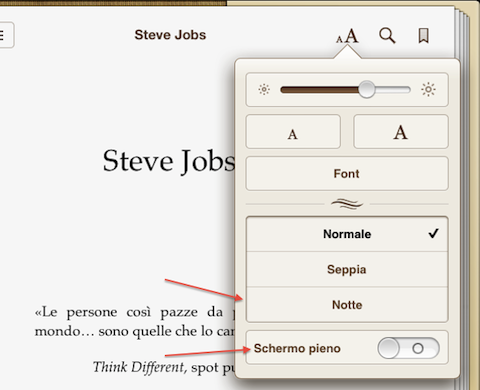Click the brightness slider knob
The image size is (480, 390).
pos(367,89)
